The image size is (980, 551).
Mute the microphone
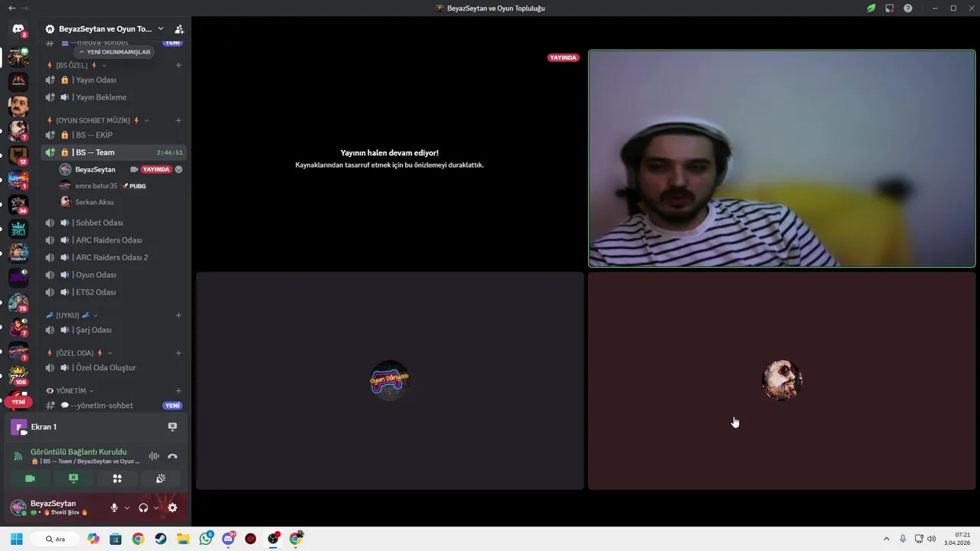(x=114, y=507)
